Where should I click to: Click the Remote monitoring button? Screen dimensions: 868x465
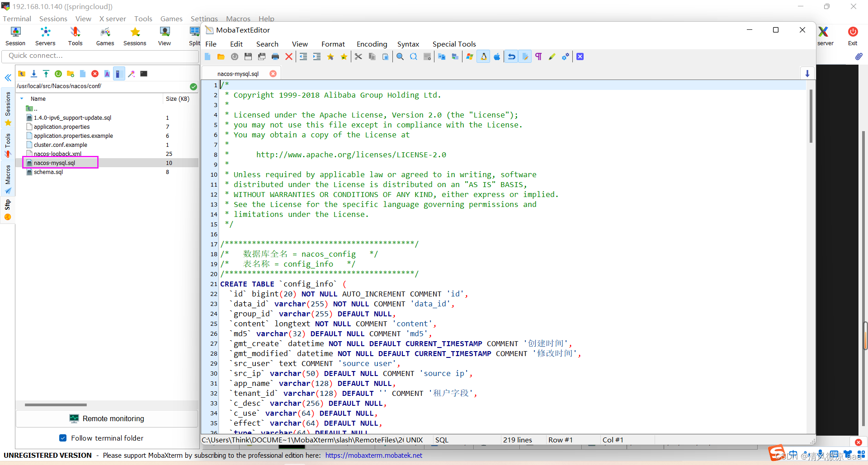pos(107,418)
